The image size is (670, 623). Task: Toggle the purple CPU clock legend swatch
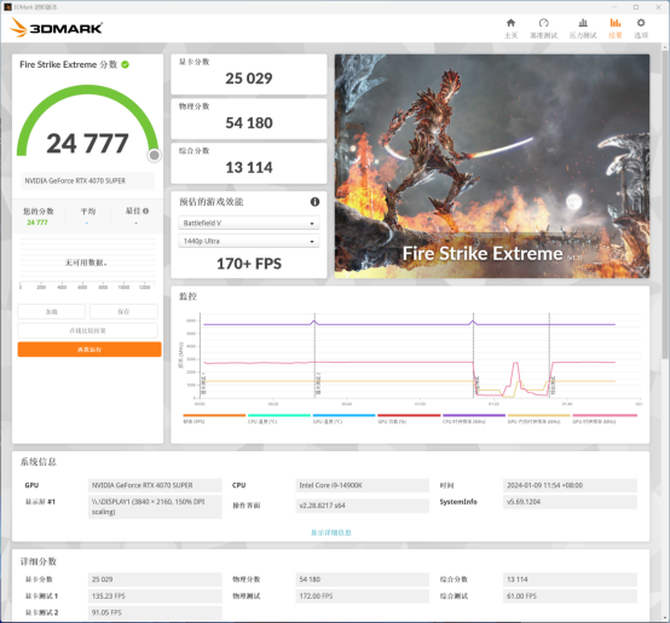coord(474,415)
